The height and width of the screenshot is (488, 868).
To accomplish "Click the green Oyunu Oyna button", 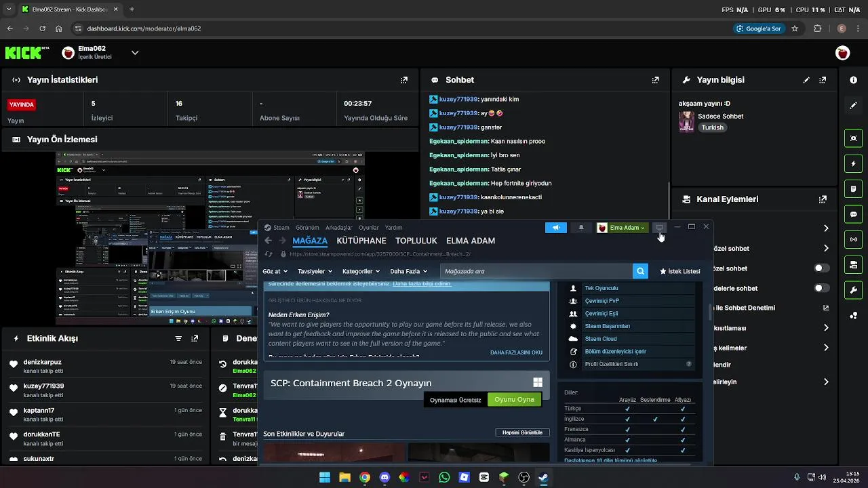I will point(514,399).
